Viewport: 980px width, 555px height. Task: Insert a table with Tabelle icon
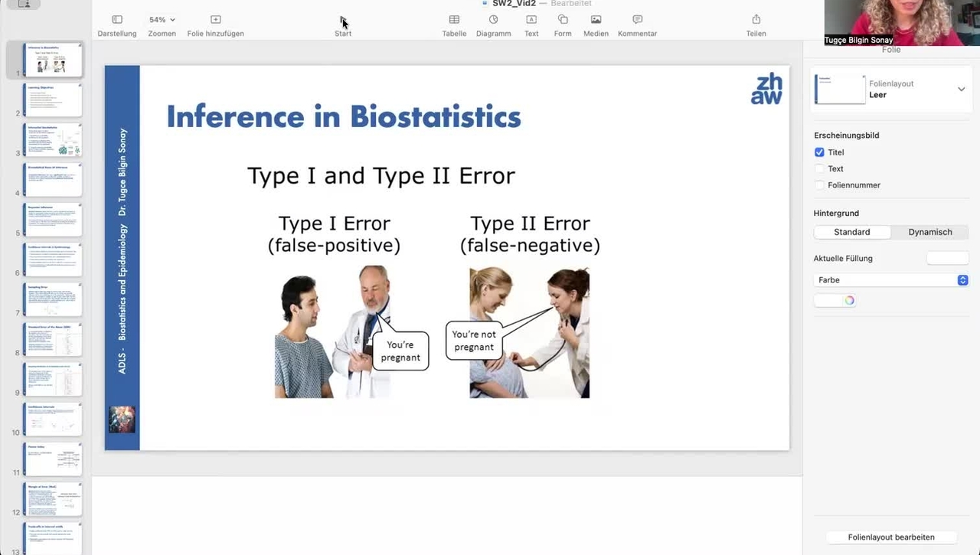pos(454,20)
